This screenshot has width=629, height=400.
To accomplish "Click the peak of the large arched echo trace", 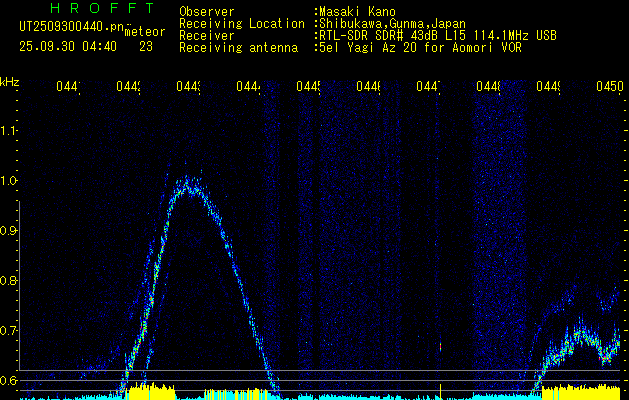I will point(187,183).
